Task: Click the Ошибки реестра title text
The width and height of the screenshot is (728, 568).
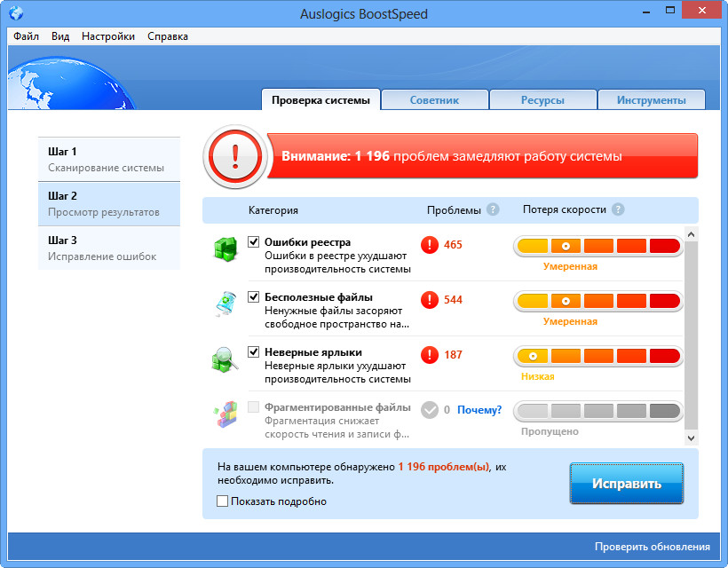Action: (x=307, y=242)
